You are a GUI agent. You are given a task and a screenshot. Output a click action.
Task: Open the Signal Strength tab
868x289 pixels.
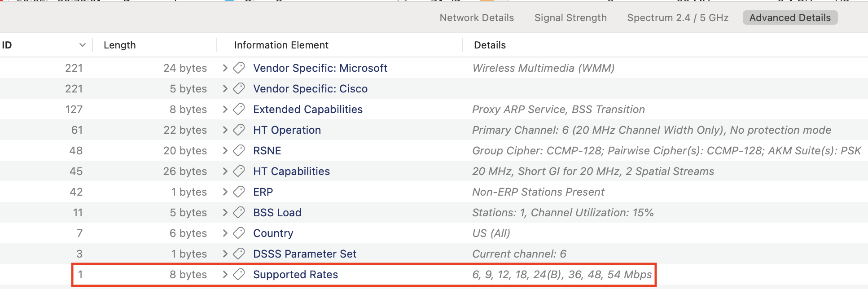click(x=570, y=18)
